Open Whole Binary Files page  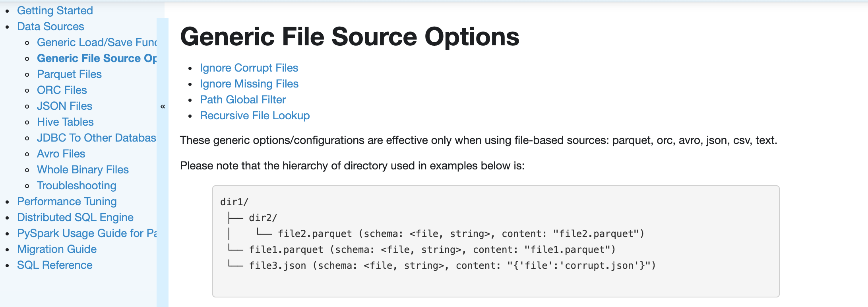click(x=83, y=170)
